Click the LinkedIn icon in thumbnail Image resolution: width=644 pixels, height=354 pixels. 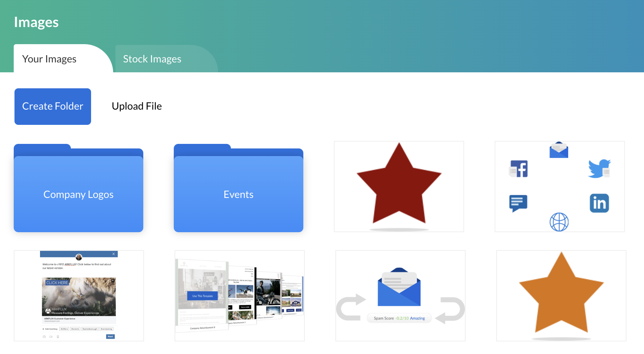[599, 203]
